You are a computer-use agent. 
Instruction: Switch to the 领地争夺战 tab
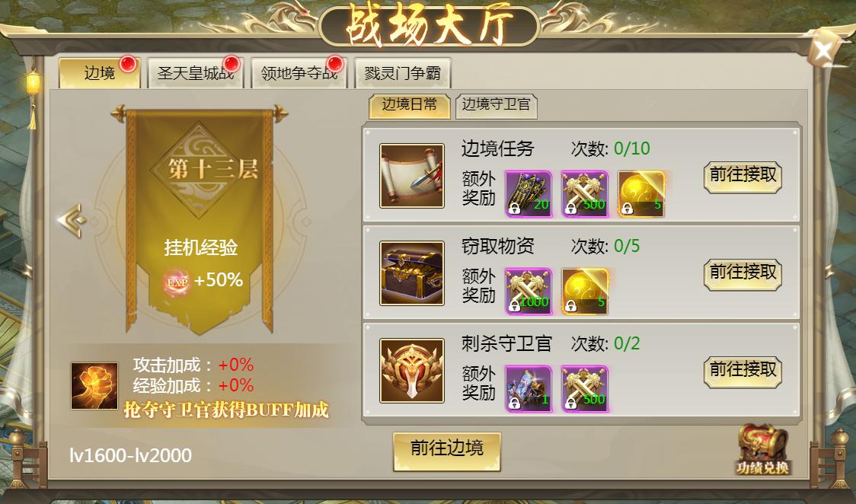click(x=299, y=72)
